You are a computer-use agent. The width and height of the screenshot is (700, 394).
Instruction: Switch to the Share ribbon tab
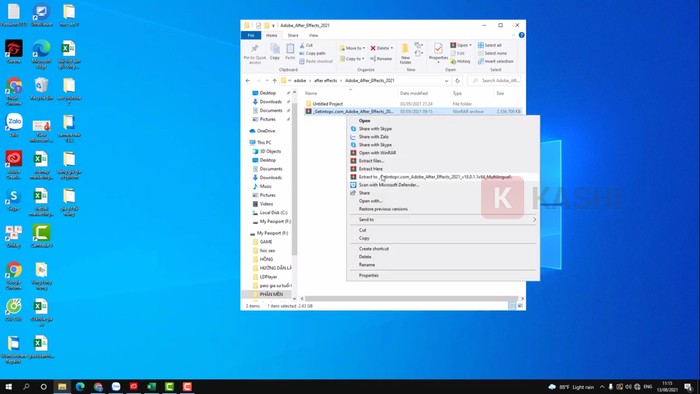click(x=293, y=35)
